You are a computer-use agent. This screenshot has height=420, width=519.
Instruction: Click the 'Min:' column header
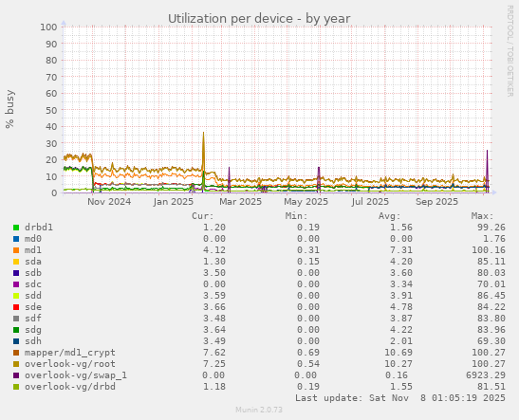point(297,216)
